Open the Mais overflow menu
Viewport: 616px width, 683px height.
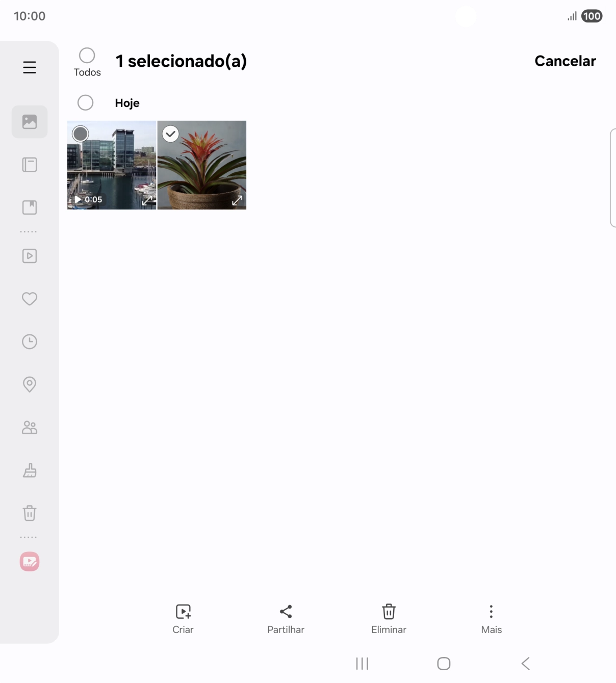[491, 618]
